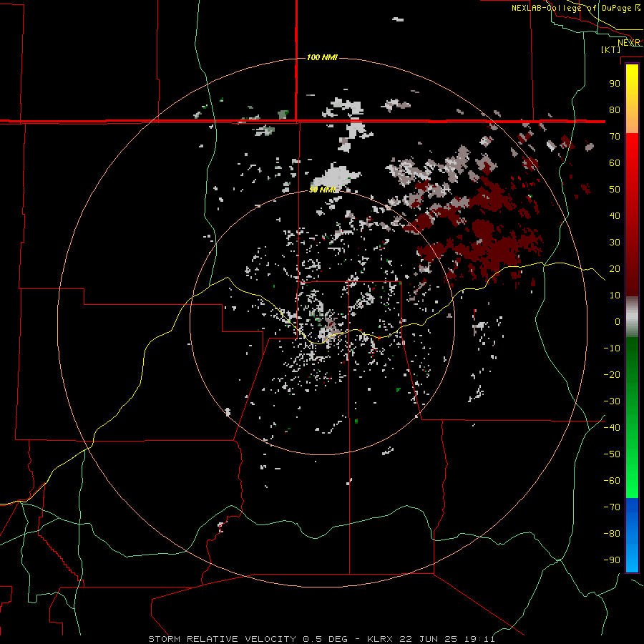
Task: Click the 70 value on the velocity scale
Action: click(x=615, y=137)
